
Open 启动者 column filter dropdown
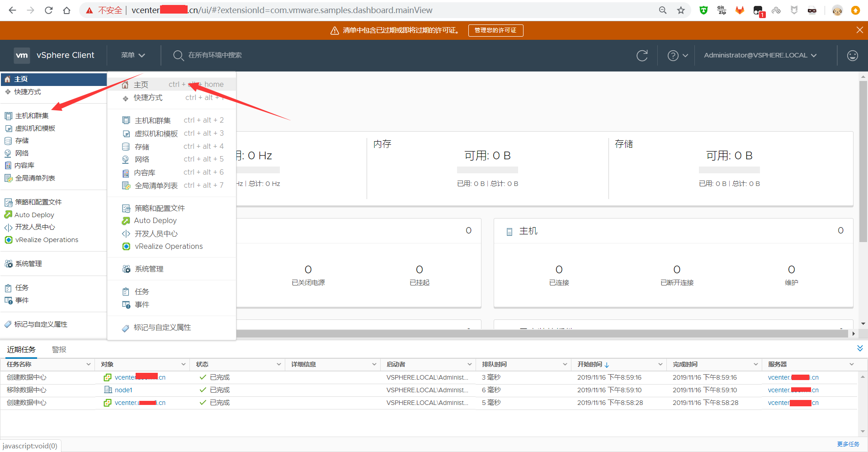click(470, 364)
